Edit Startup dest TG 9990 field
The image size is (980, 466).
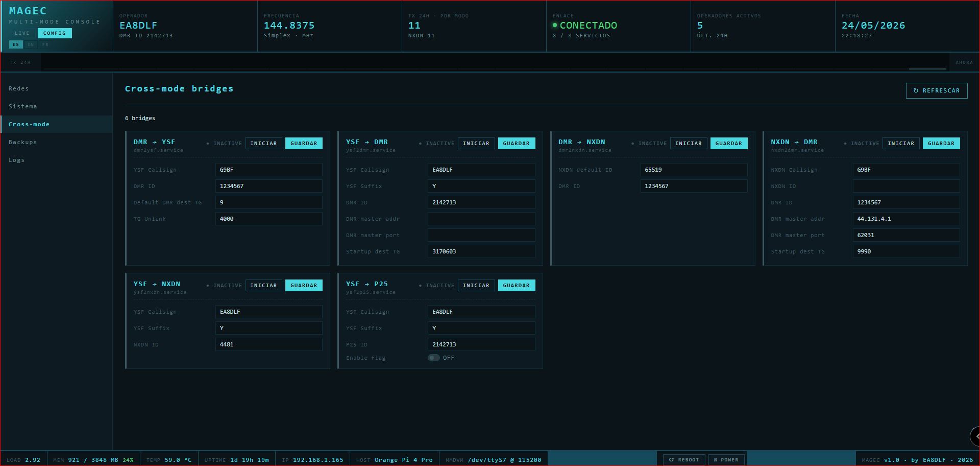pos(906,251)
